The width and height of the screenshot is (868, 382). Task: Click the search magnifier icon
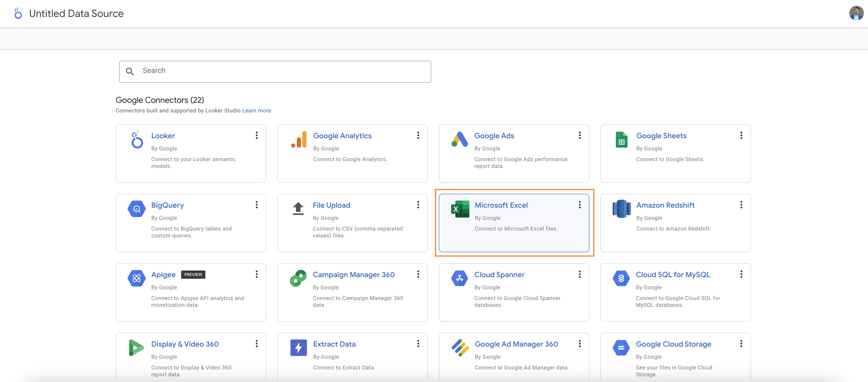130,71
